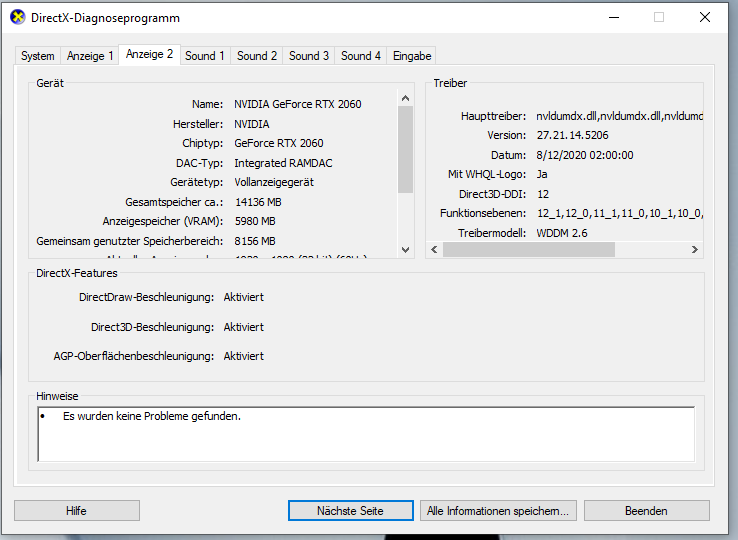This screenshot has height=540, width=738.
Task: Select the Anzeige 2 tab
Action: click(149, 54)
